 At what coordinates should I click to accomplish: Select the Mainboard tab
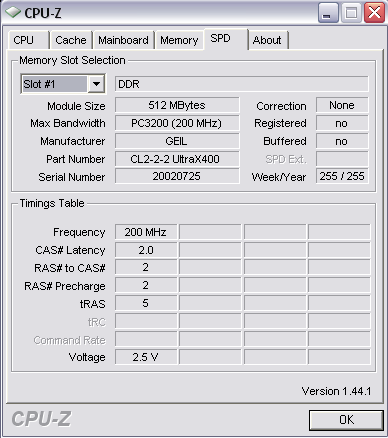123,40
